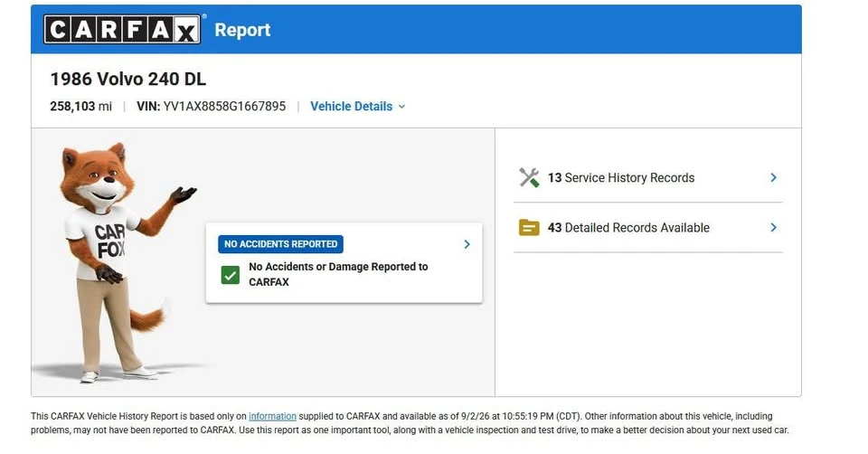Select the 258,103 mi mileage value
This screenshot has width=868, height=454.
pyautogui.click(x=80, y=107)
